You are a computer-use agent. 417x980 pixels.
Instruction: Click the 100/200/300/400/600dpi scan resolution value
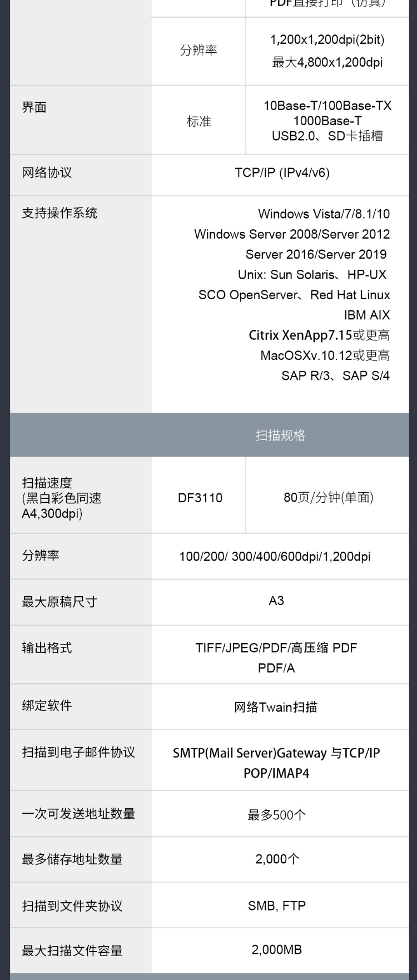coord(275,557)
